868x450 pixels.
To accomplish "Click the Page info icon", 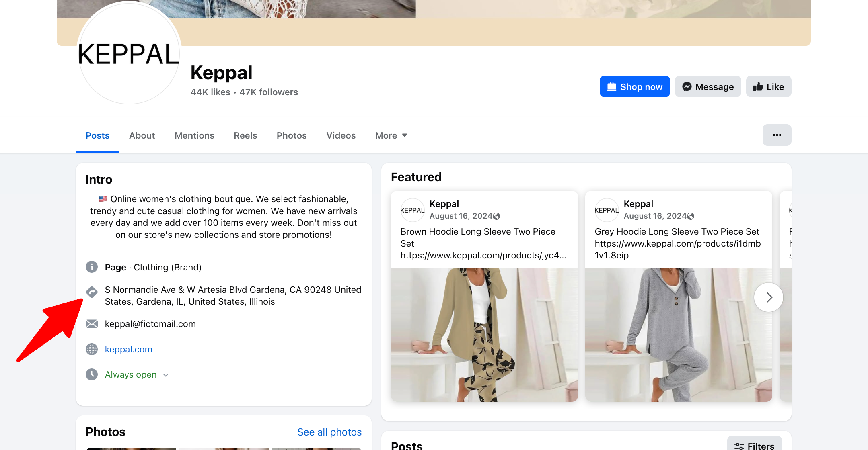I will coord(92,267).
